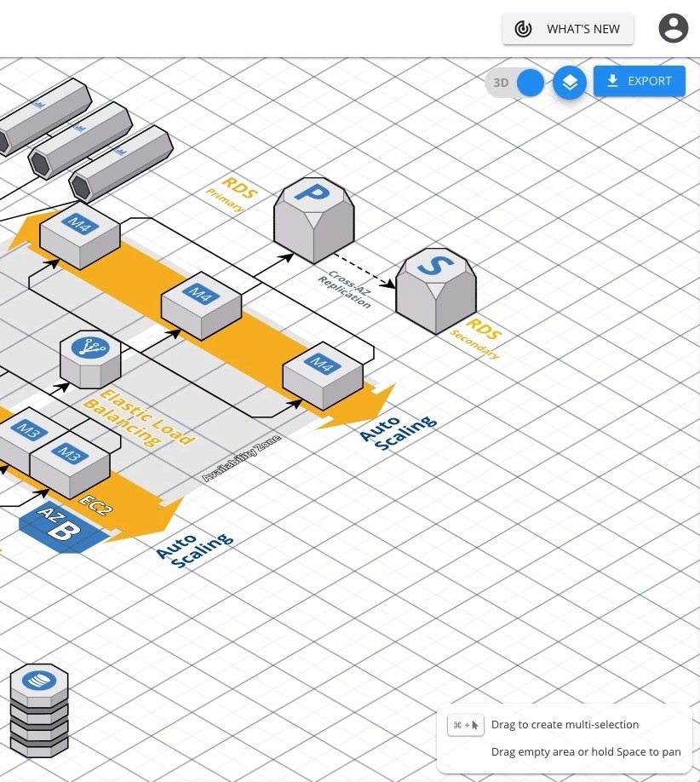The image size is (700, 782).
Task: Click the EC2 text label
Action: click(96, 505)
